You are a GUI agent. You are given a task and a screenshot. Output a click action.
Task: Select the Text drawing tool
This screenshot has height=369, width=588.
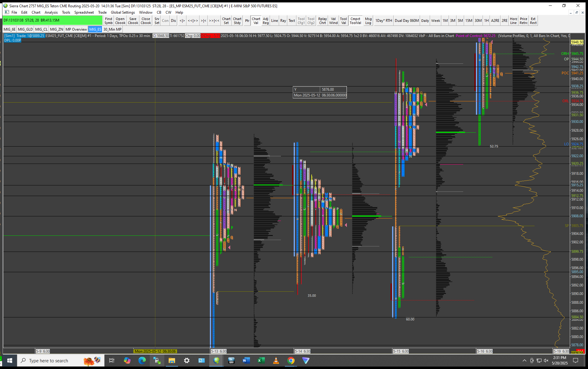pos(292,21)
